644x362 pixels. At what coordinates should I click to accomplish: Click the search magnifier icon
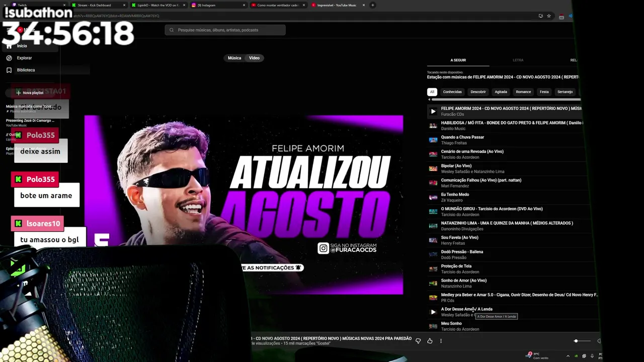coord(172,30)
